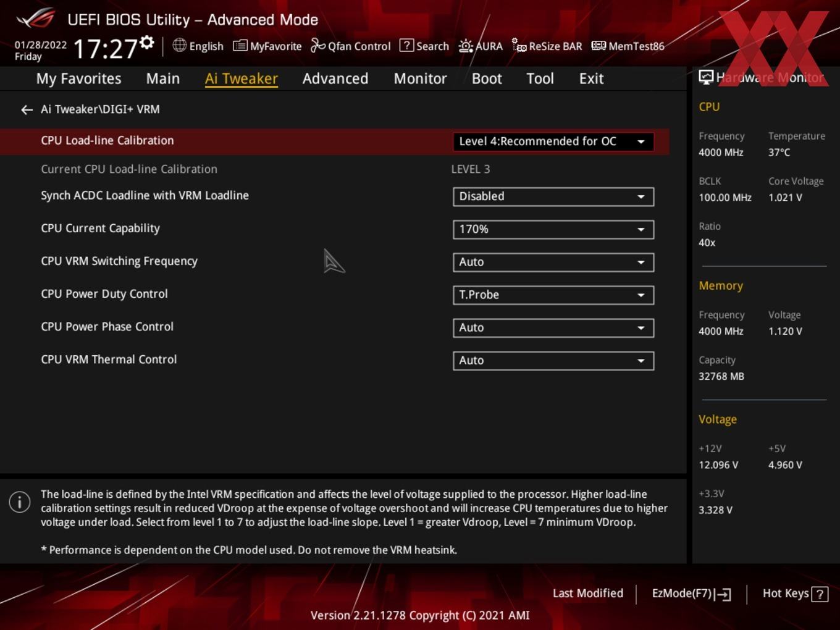Switch to Main tab
Image resolution: width=840 pixels, height=630 pixels.
point(163,79)
